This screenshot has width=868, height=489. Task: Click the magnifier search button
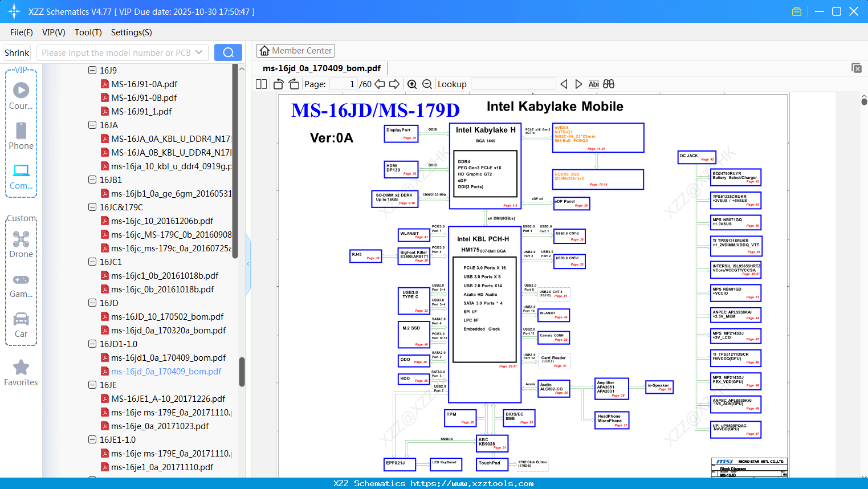[x=228, y=52]
